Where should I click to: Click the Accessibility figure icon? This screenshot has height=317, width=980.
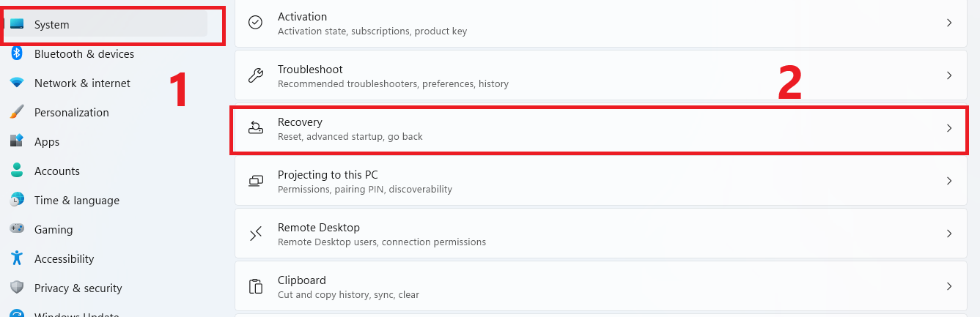[17, 258]
